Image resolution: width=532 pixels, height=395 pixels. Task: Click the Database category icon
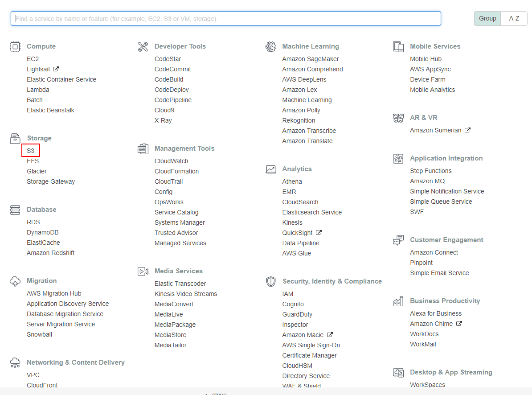point(15,210)
